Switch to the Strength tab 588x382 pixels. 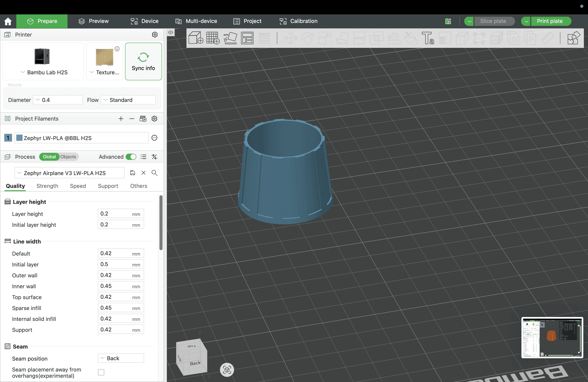(x=47, y=186)
